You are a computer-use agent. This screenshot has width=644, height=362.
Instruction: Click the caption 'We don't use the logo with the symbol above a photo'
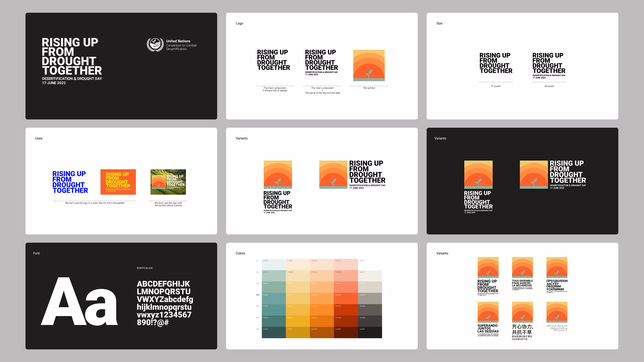pyautogui.click(x=168, y=204)
